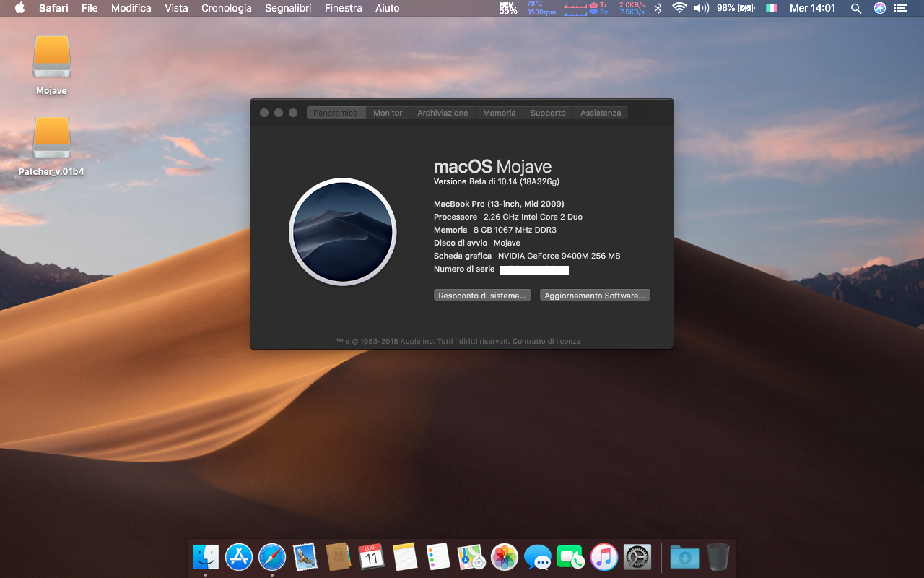Image resolution: width=924 pixels, height=578 pixels.
Task: Open the Contacts book icon in Dock
Action: click(338, 557)
